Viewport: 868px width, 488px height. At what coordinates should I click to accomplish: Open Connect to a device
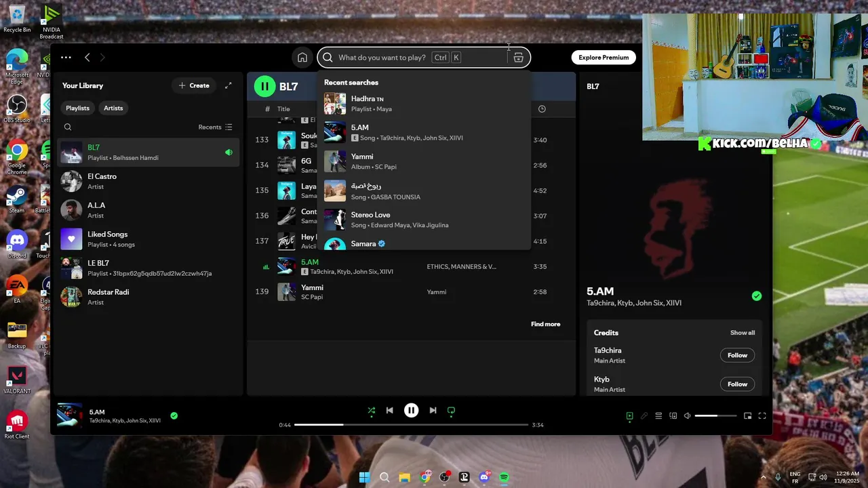(673, 416)
